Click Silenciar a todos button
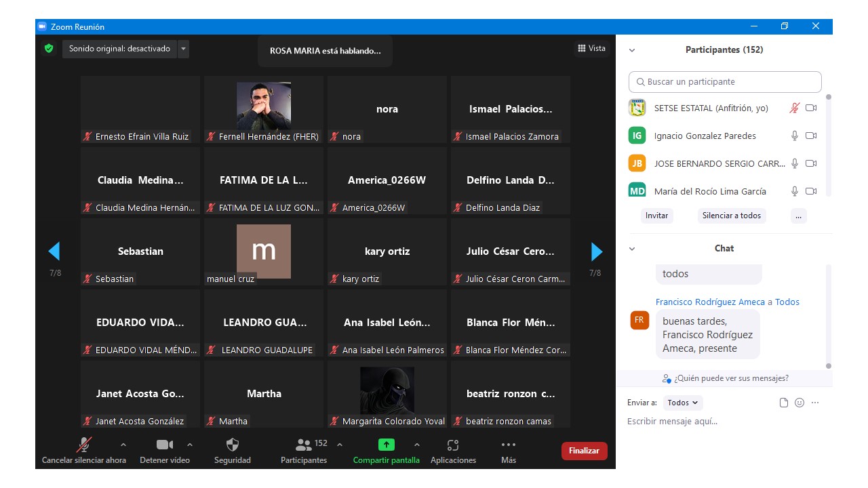The height and width of the screenshot is (488, 868). 732,216
